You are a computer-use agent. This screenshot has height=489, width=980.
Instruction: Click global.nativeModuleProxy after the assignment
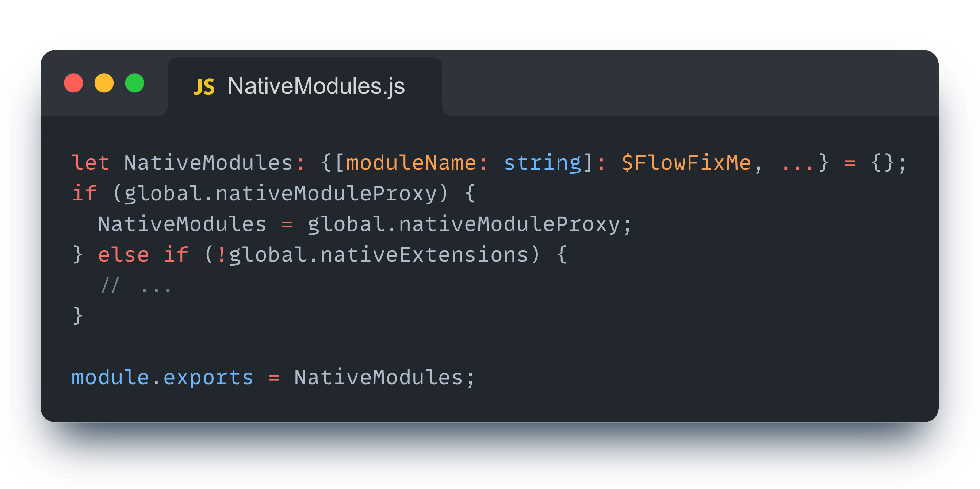point(464,224)
